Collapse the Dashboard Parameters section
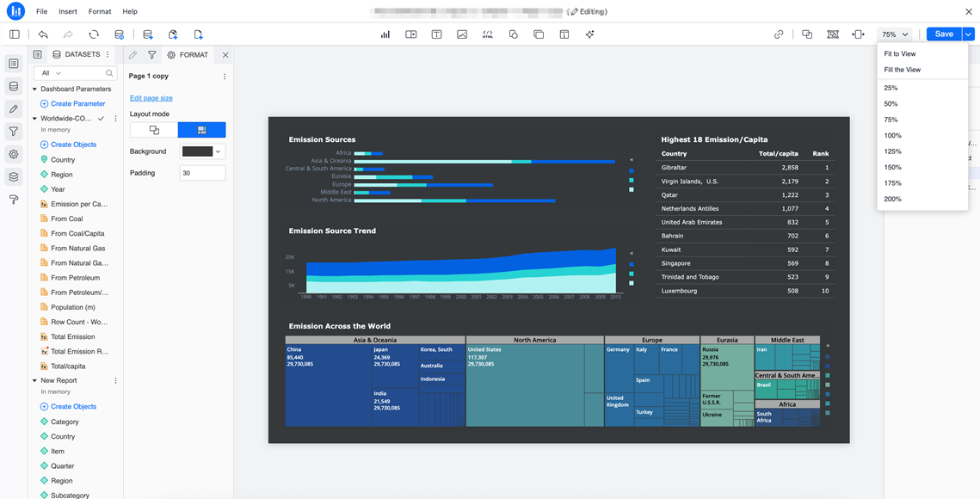Image resolution: width=980 pixels, height=499 pixels. point(34,89)
